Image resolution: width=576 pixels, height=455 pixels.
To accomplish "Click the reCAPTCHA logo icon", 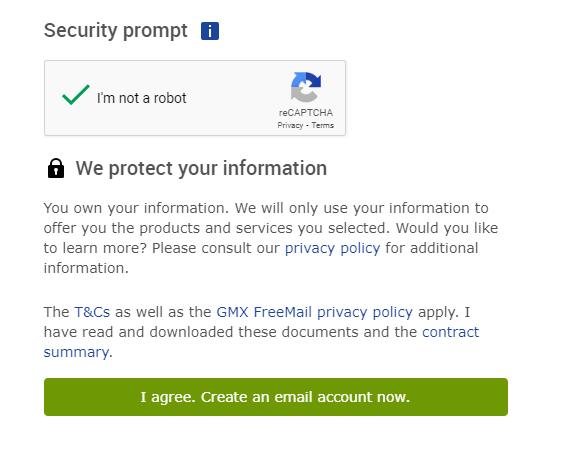I will (306, 87).
